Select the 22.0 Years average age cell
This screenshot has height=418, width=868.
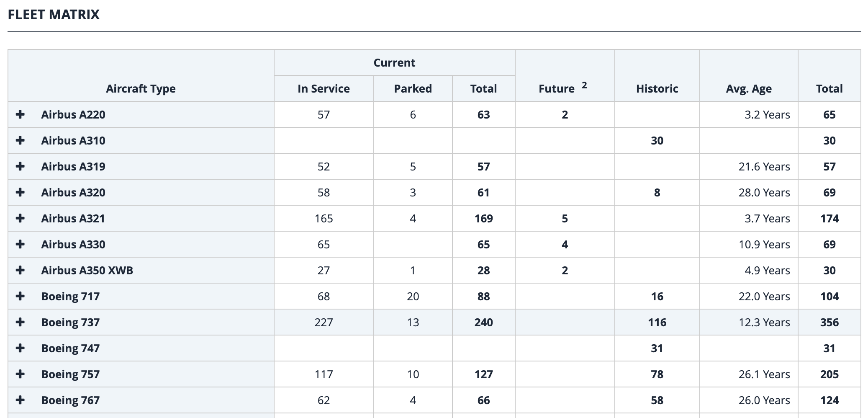pyautogui.click(x=749, y=297)
